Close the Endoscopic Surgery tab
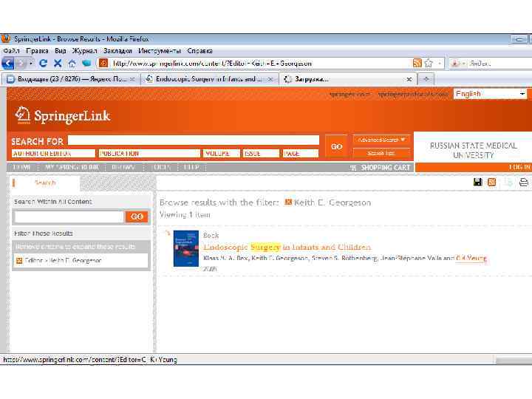Image resolution: width=532 pixels, height=399 pixels. (270, 79)
